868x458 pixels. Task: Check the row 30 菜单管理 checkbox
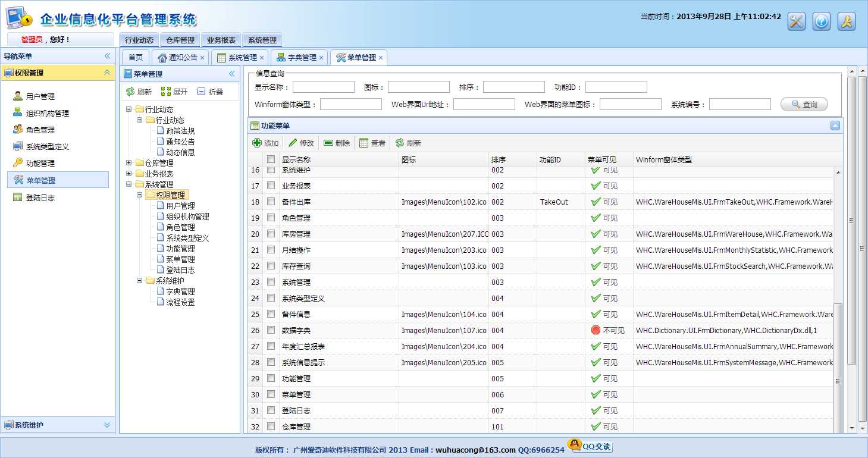(x=271, y=395)
